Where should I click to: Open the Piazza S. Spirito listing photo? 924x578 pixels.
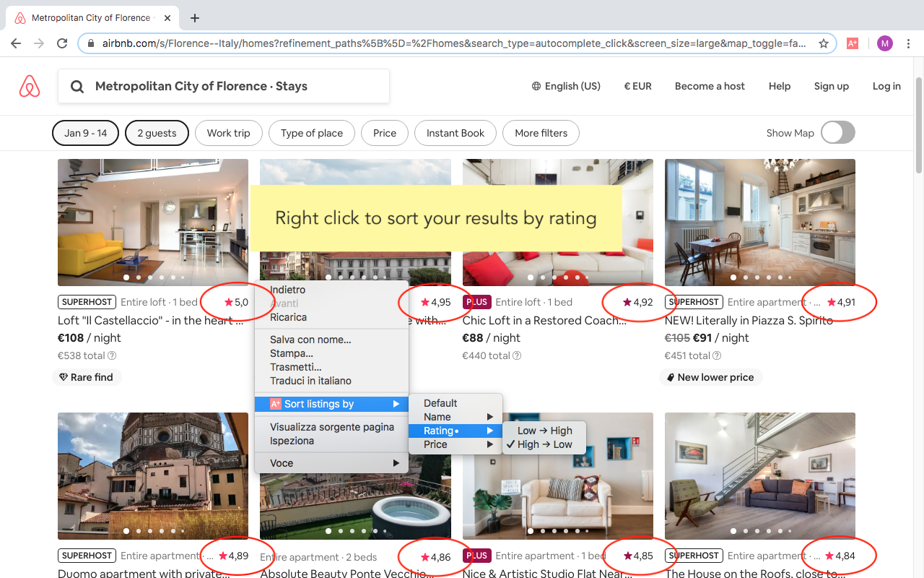tap(760, 223)
